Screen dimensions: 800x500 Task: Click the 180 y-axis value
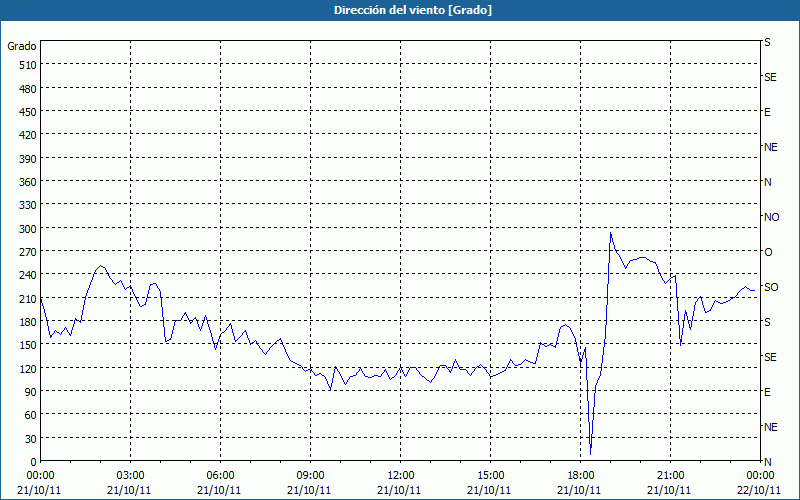[28, 322]
